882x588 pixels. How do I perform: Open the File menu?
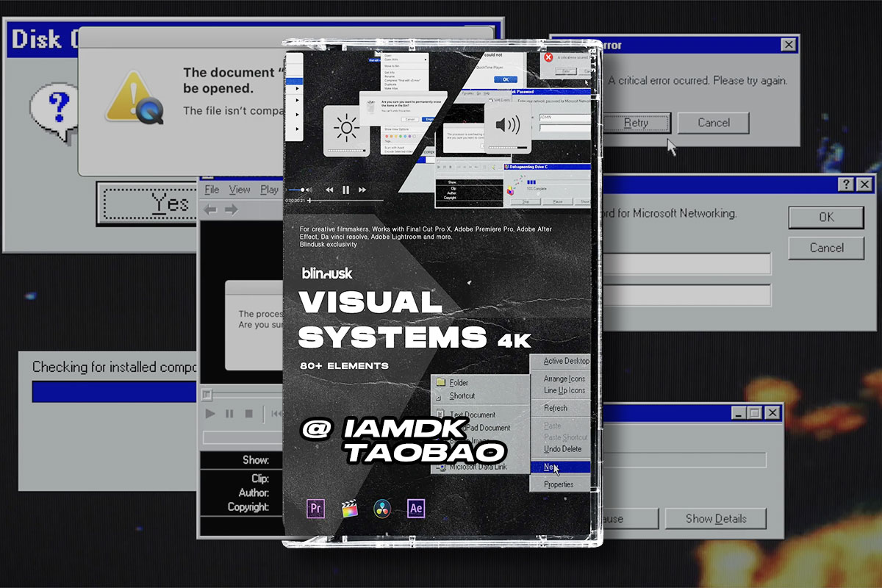[211, 190]
